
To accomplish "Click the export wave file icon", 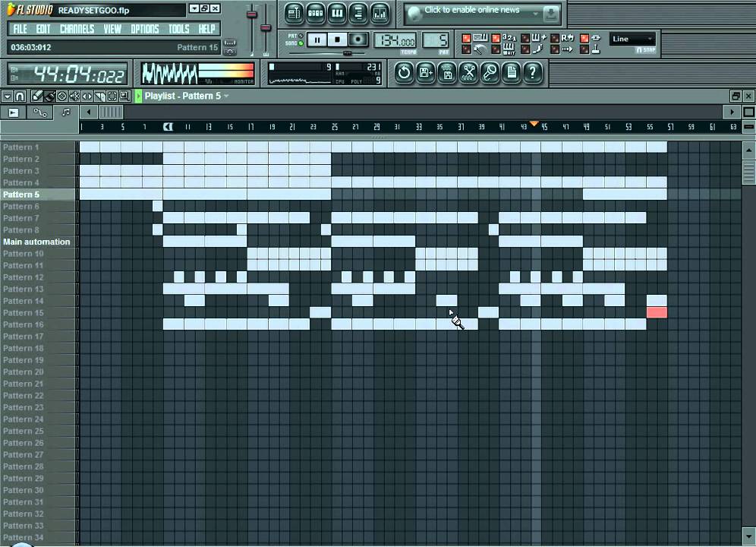I will coord(447,73).
